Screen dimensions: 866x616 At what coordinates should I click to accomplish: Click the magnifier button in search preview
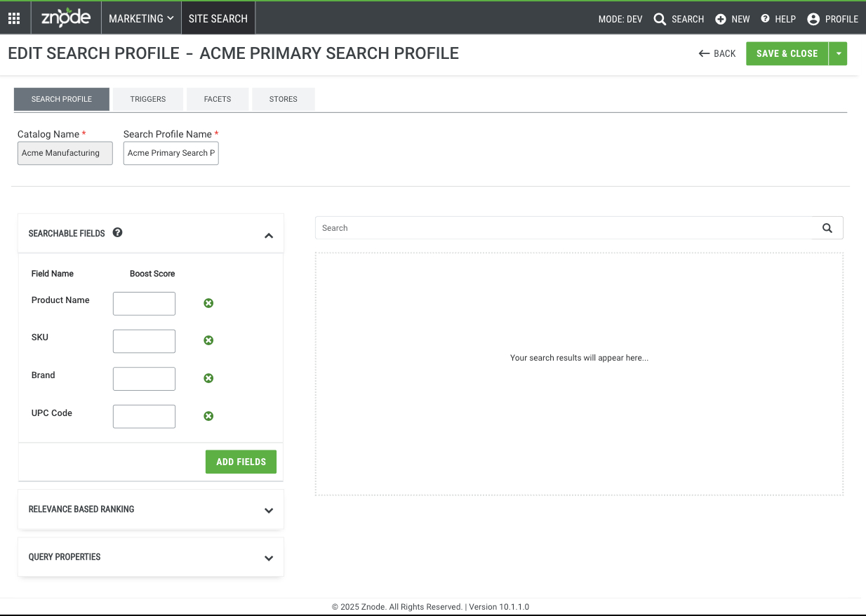[x=827, y=227]
